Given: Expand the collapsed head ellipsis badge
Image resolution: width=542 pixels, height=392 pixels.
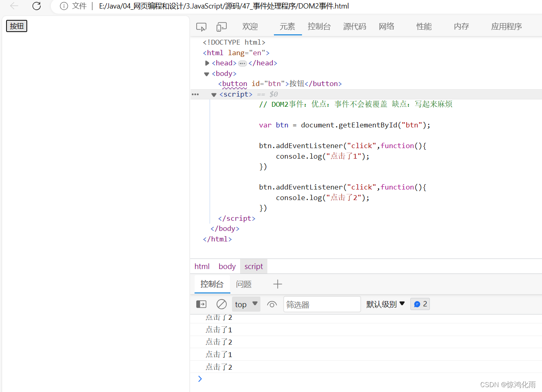Looking at the screenshot, I should click(243, 63).
